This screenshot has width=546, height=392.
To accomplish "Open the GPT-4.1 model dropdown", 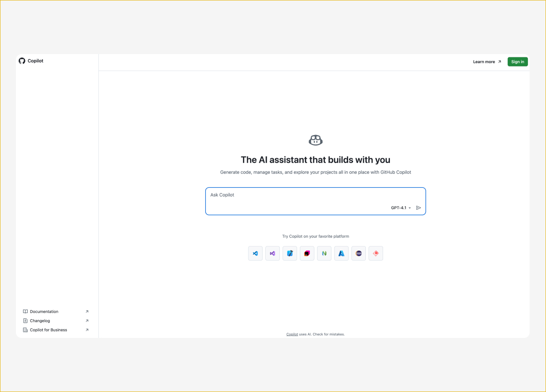I will (401, 208).
